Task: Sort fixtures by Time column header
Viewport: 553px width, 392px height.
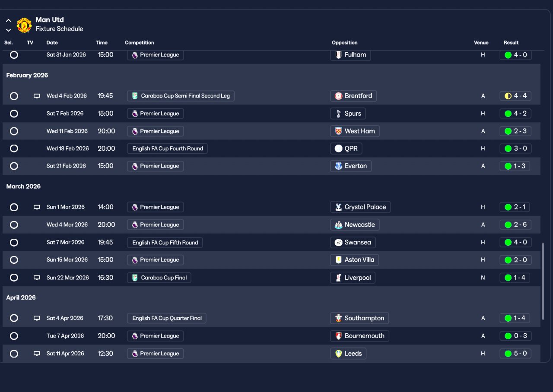Action: pos(102,43)
